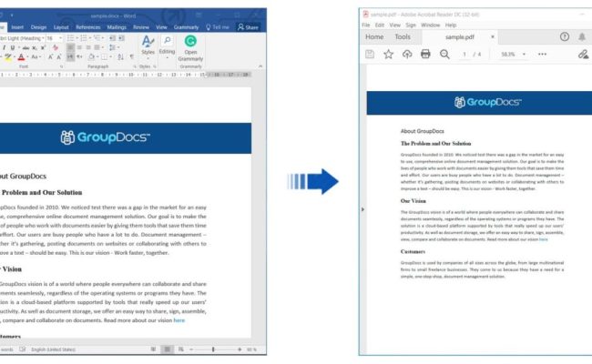Go to Acrobat Home tab

374,37
